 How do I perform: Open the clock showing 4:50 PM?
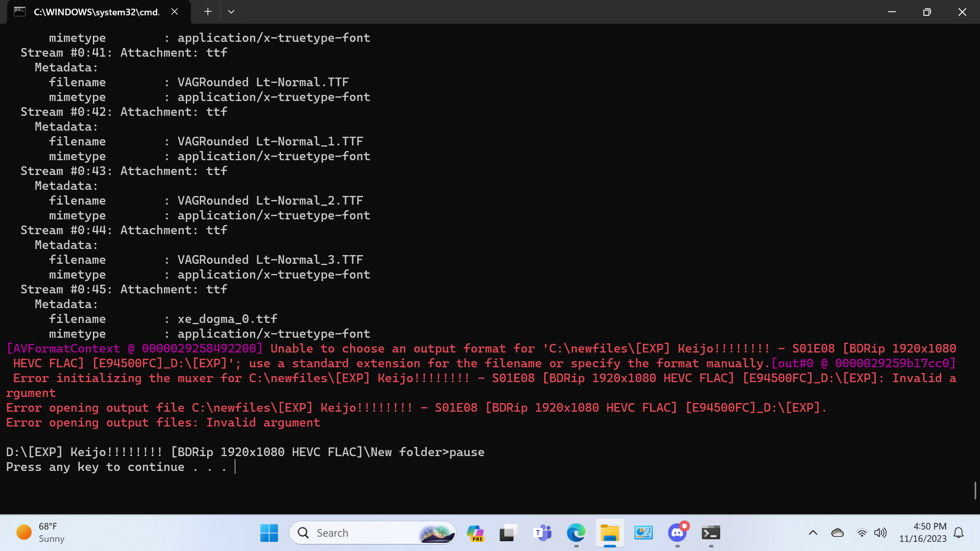pos(922,532)
